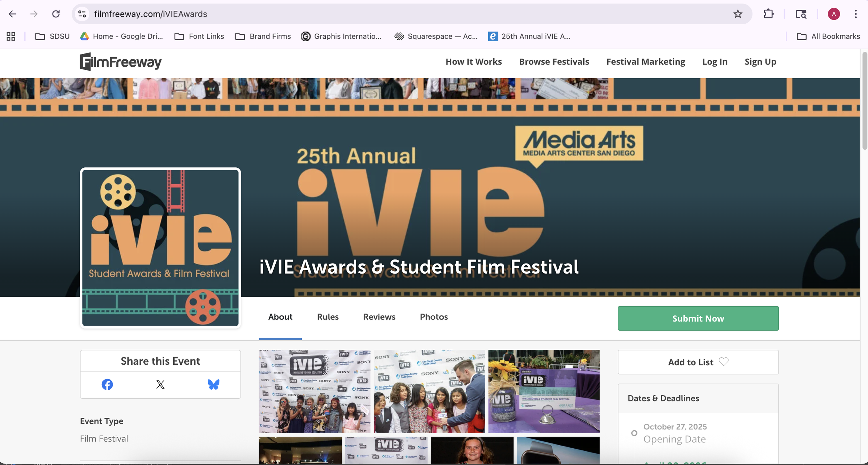Click the Add to List button
Screen dimensions: 868x465
point(698,362)
